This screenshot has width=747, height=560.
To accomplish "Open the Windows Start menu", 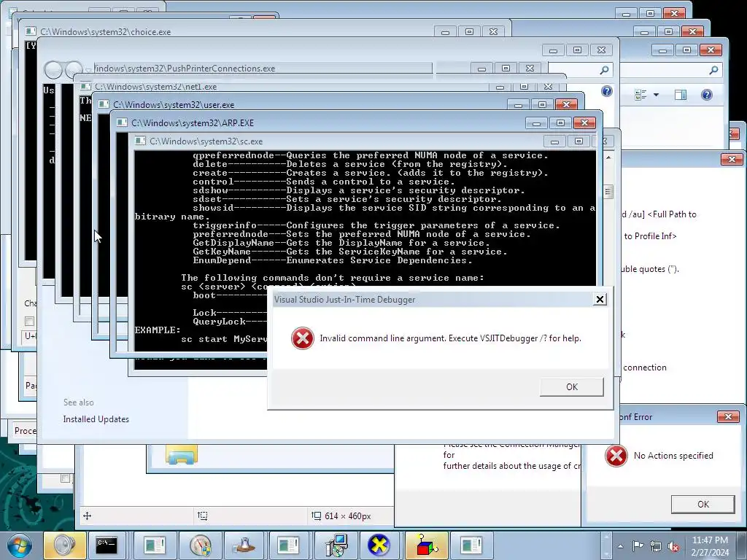I will coord(20,545).
